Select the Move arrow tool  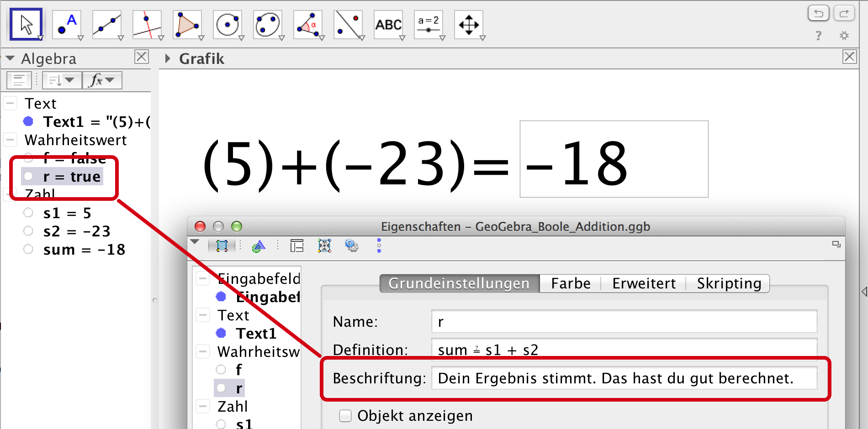pyautogui.click(x=26, y=25)
